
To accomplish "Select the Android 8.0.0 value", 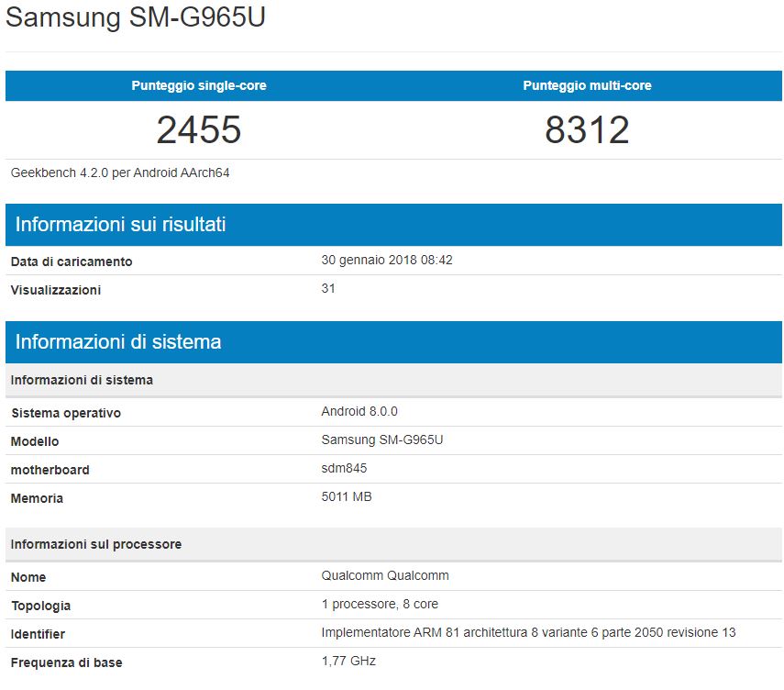I will coord(359,411).
